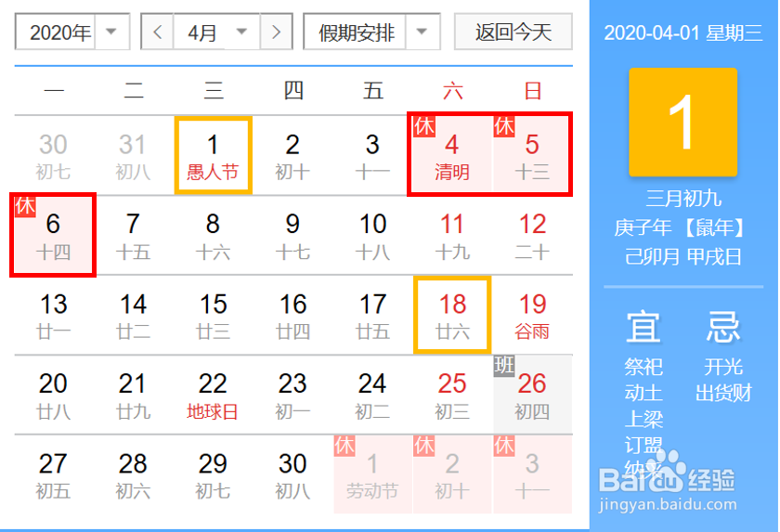Select April 4 清明 holiday cell
This screenshot has width=780, height=532.
click(451, 155)
